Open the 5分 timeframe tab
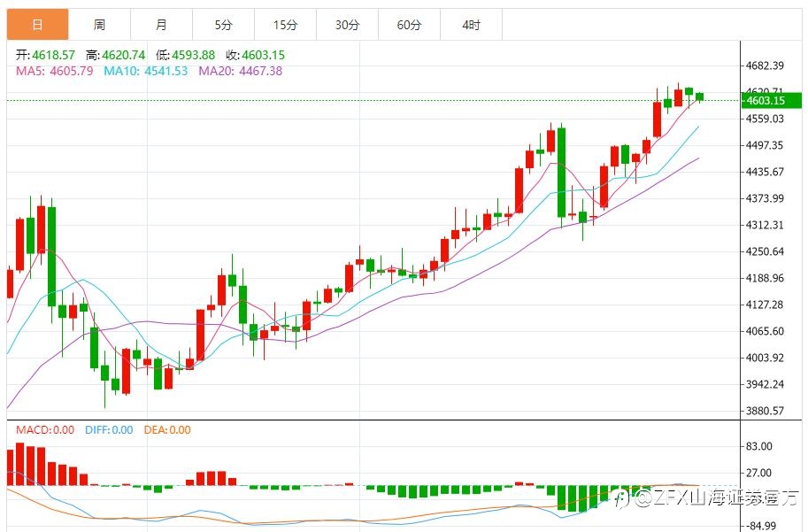Viewport: 808px width, 532px height. coord(223,24)
